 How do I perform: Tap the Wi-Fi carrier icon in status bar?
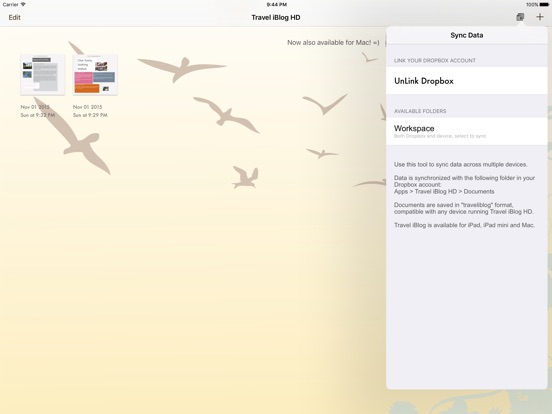point(23,4)
